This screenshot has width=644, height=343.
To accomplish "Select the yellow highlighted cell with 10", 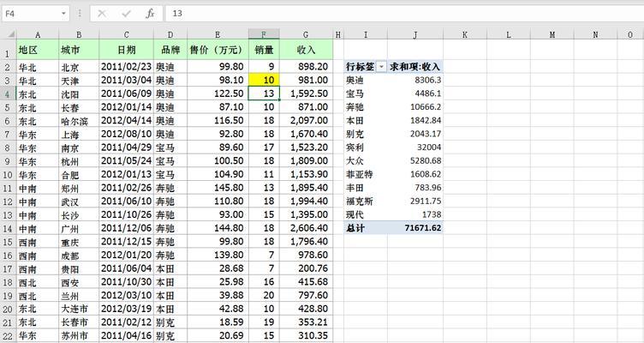I will (264, 80).
